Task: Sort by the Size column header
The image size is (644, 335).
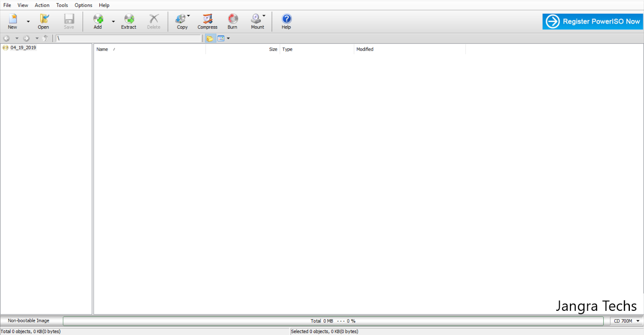Action: [243, 49]
